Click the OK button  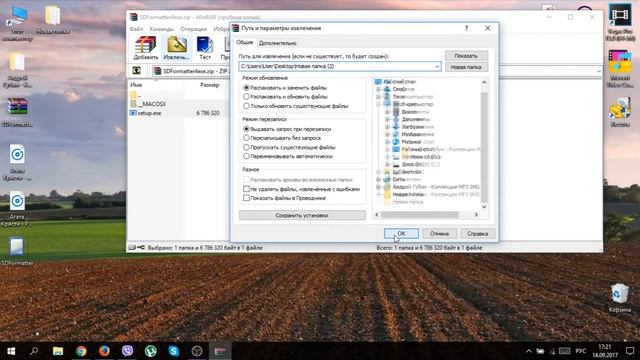pos(401,233)
